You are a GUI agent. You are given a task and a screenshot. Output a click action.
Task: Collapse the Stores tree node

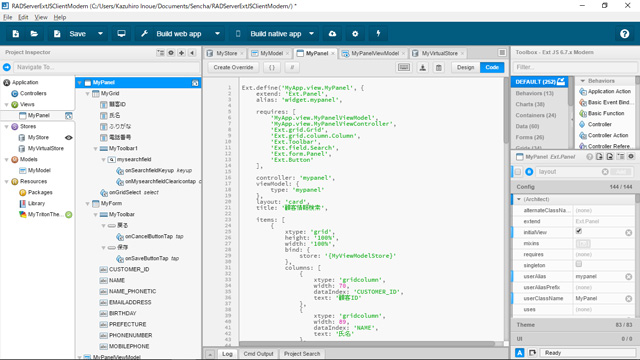[6, 127]
